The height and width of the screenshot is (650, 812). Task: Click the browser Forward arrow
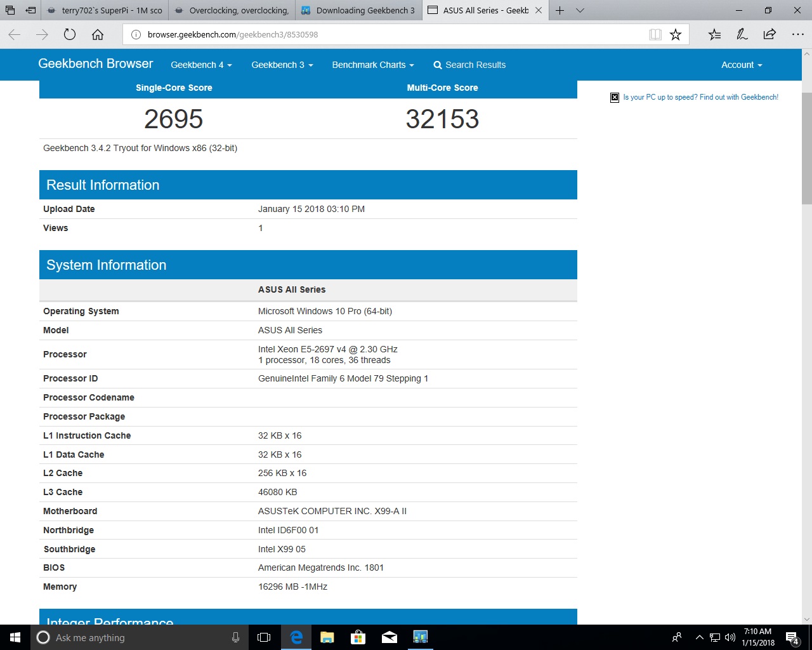click(43, 34)
